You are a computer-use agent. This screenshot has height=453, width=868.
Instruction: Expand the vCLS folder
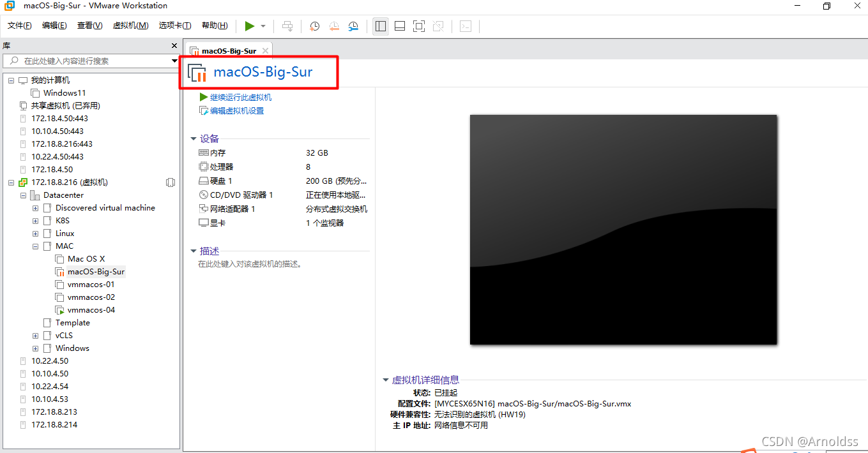click(x=35, y=336)
